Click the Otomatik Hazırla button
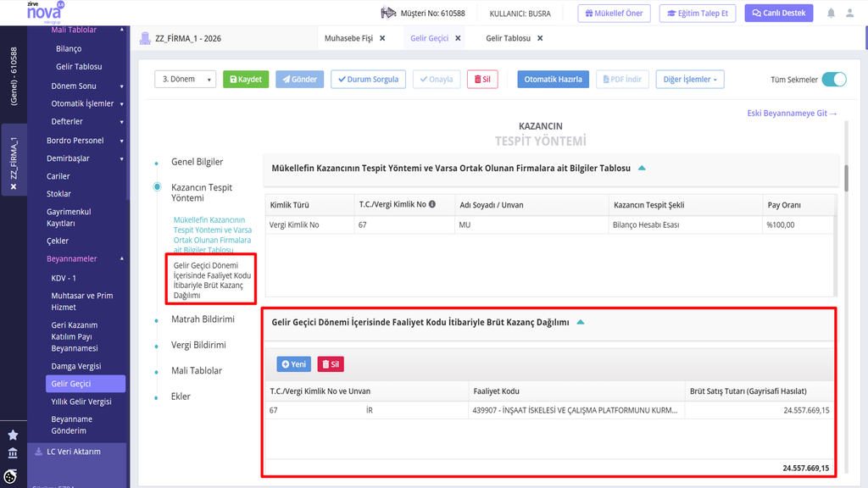This screenshot has width=868, height=488. (553, 79)
